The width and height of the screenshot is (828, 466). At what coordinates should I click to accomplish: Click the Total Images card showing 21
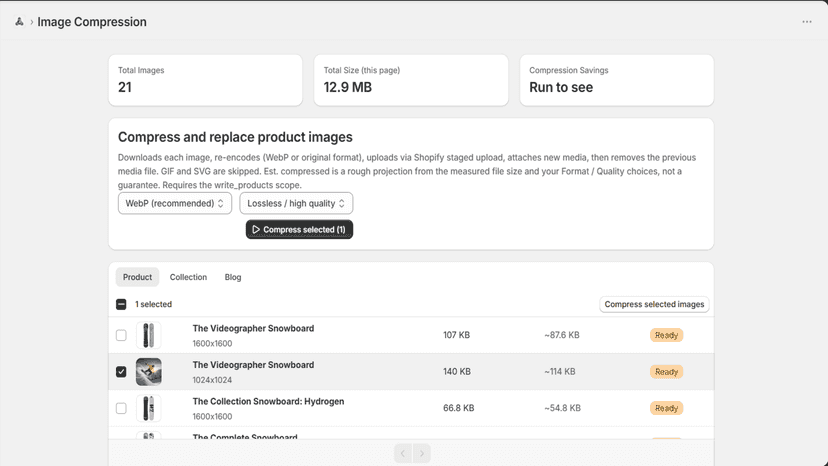[x=205, y=80]
